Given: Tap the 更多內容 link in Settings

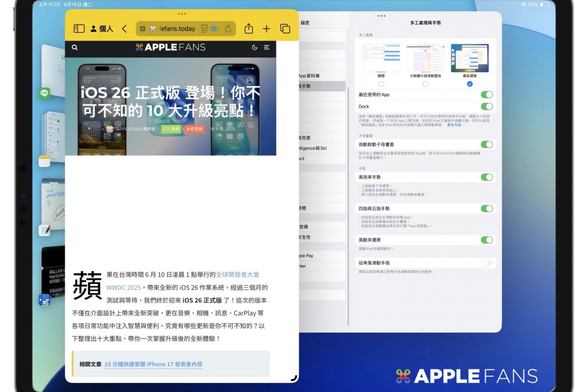Looking at the screenshot, I should tap(454, 125).
